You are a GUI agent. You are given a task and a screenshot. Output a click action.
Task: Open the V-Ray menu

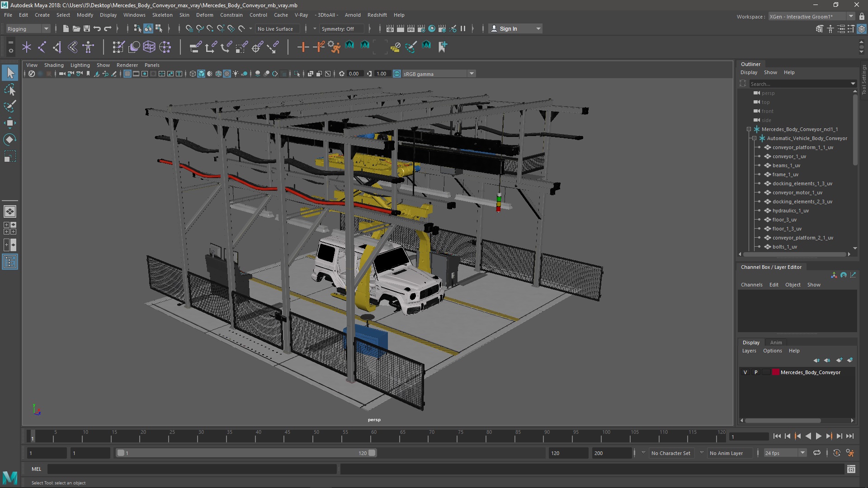301,15
